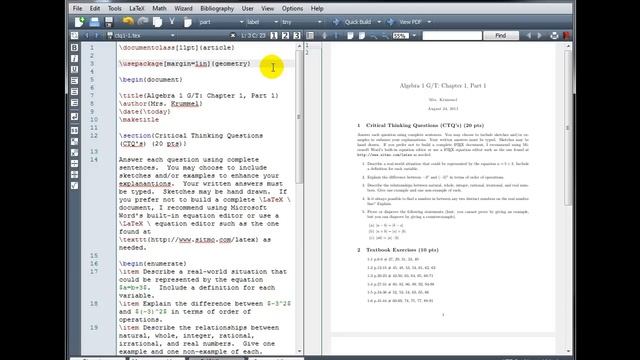Print the PDF with the printer icon
Screen dimensions: 640x360
[554, 36]
